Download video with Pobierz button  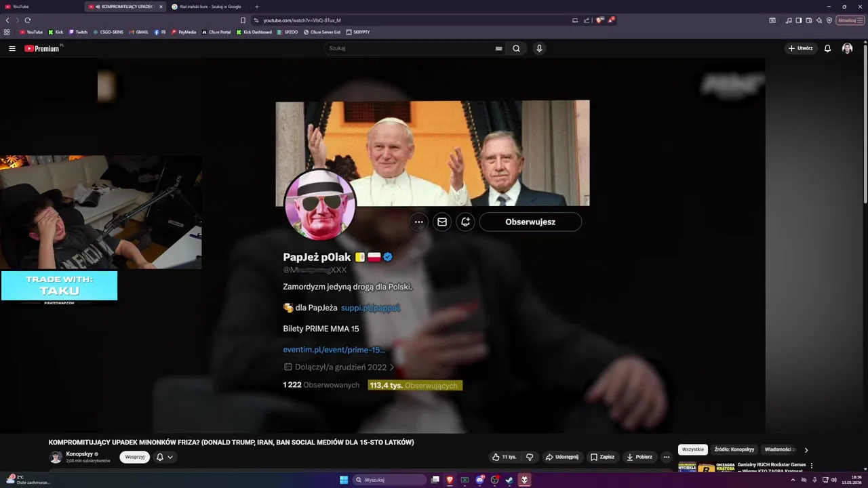click(x=639, y=457)
